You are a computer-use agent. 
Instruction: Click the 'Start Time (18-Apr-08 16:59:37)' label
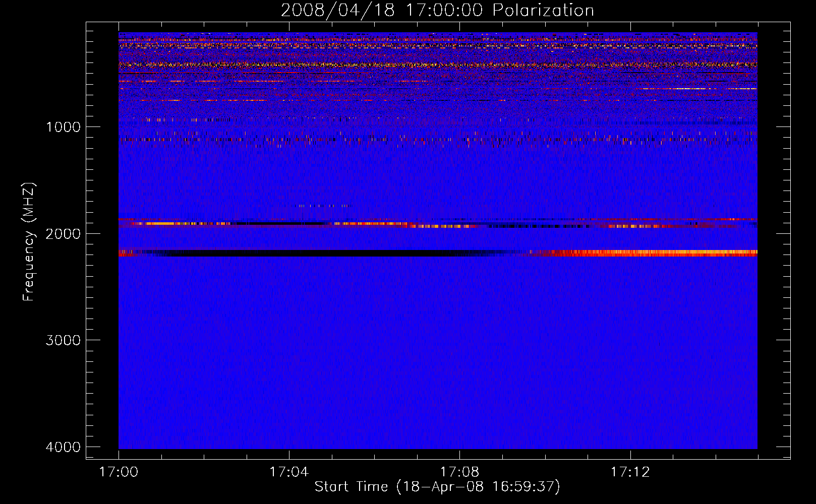[x=437, y=486]
